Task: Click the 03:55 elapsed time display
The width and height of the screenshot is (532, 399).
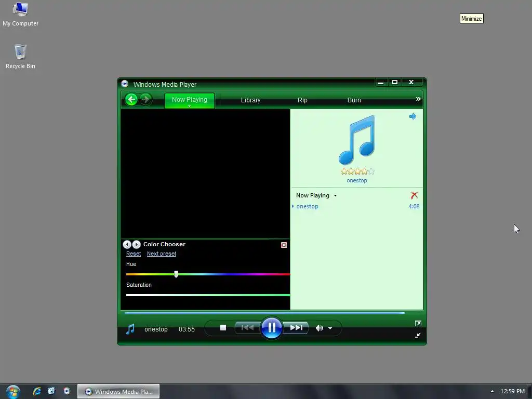Action: pos(187,329)
